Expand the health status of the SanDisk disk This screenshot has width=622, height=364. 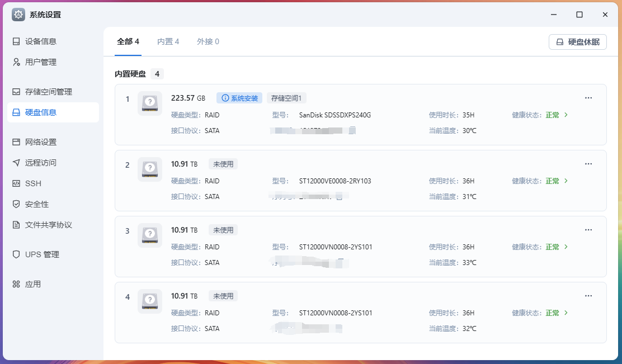[566, 115]
